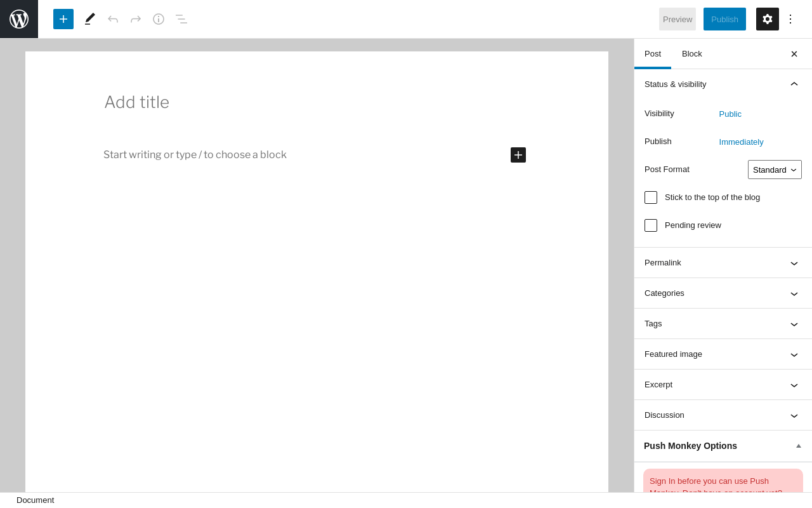Expand the Permalink panel
This screenshot has height=508, width=812.
723,263
